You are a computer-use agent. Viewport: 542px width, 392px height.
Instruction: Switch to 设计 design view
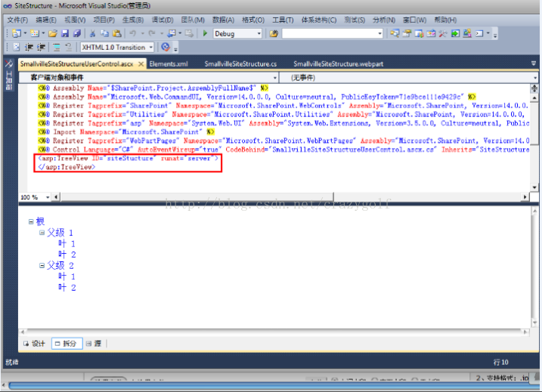tap(34, 344)
